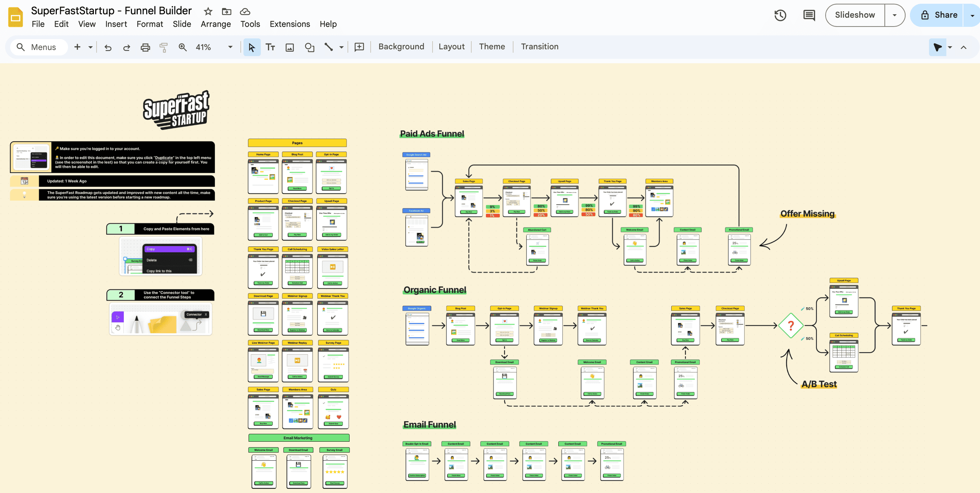Click the Insert image icon
The image size is (980, 493).
pos(290,47)
